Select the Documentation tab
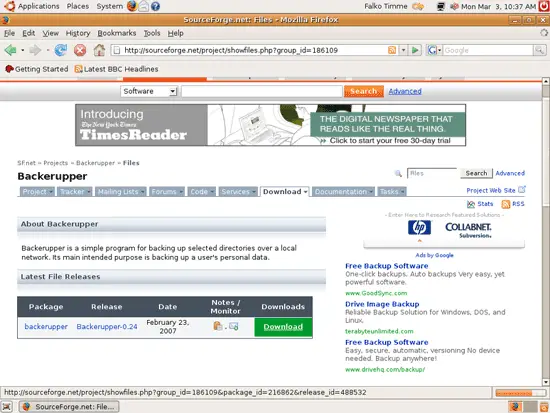Screen dimensions: 550x413 point(343,192)
